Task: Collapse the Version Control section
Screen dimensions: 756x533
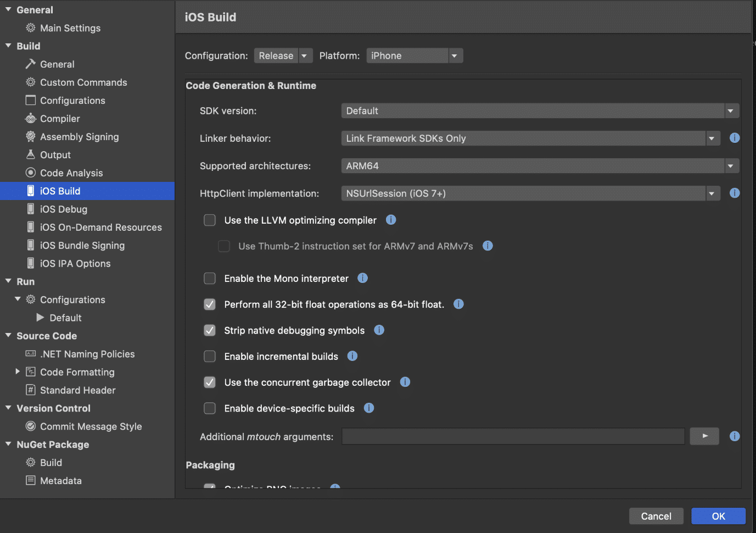Action: tap(8, 408)
